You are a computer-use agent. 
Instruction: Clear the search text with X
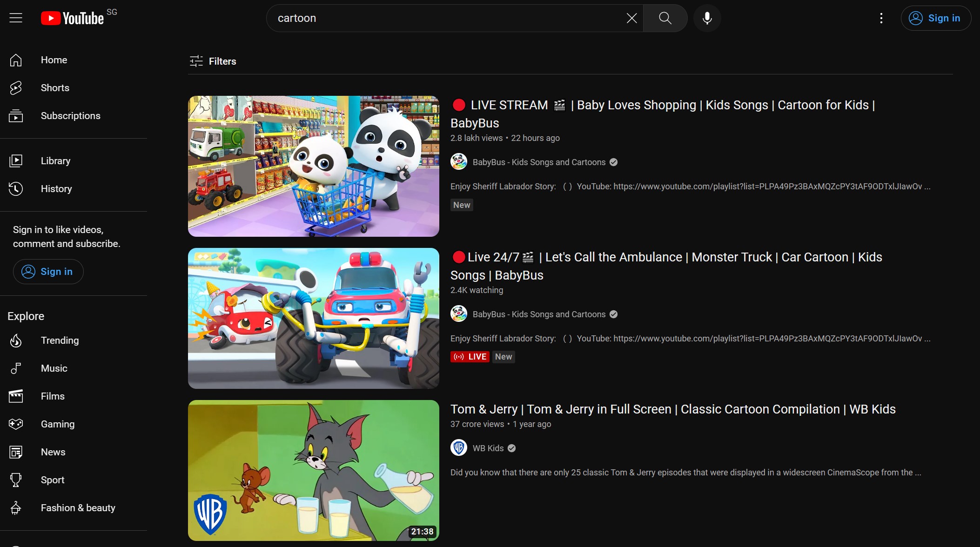631,18
